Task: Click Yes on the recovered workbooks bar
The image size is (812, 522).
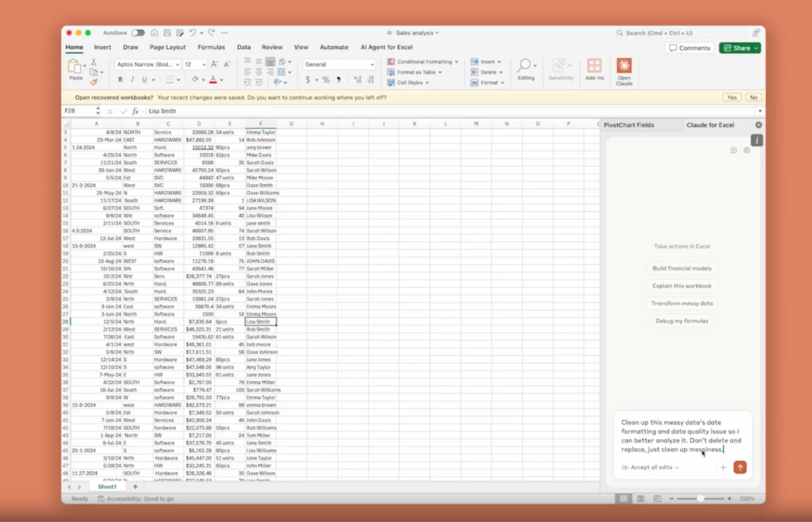Action: [x=732, y=98]
